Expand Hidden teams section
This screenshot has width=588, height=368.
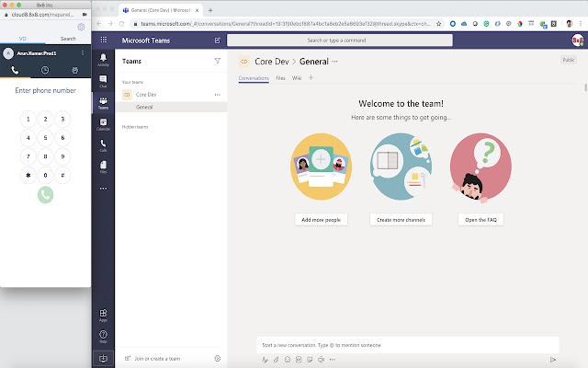(135, 127)
